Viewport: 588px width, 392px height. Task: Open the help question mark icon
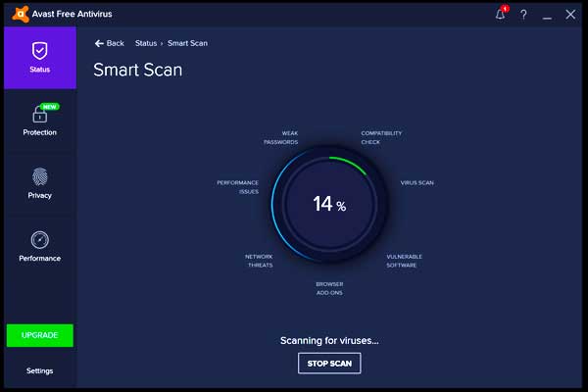coord(523,15)
